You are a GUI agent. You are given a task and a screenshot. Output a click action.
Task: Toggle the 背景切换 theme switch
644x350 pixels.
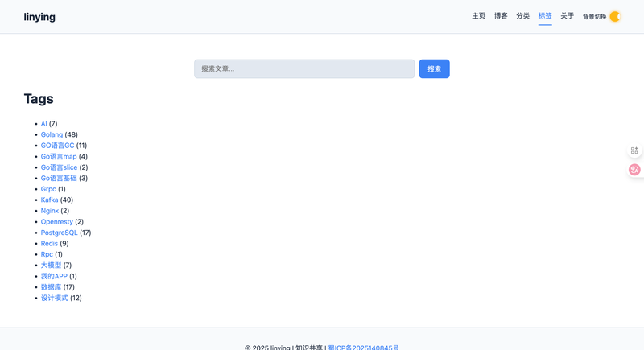tap(615, 17)
